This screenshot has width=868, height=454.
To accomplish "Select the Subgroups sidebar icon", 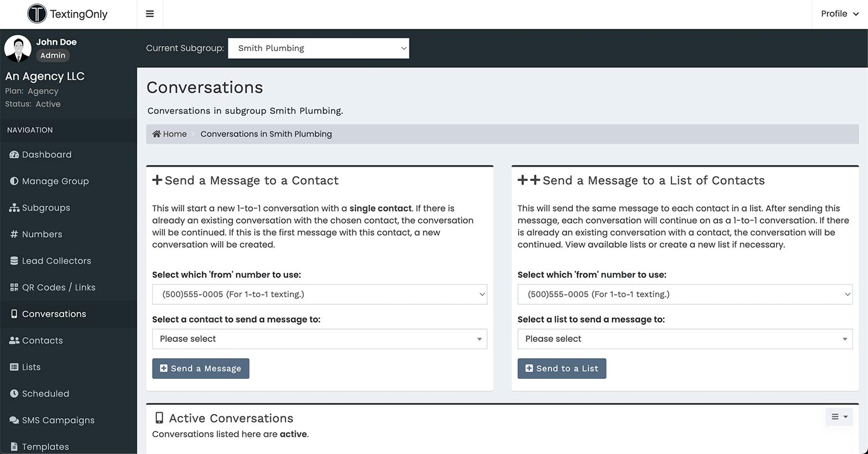I will pos(13,208).
